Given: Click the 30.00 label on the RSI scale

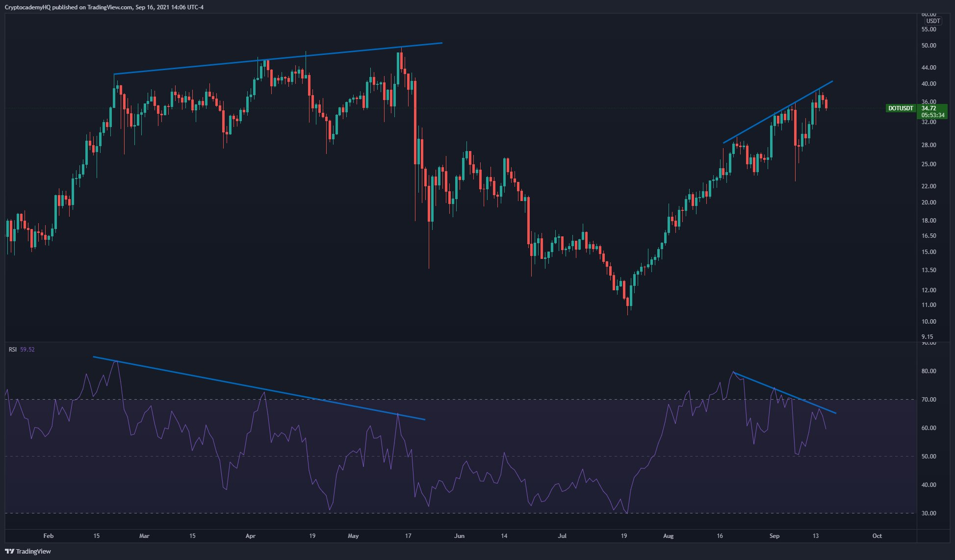Looking at the screenshot, I should click(929, 513).
